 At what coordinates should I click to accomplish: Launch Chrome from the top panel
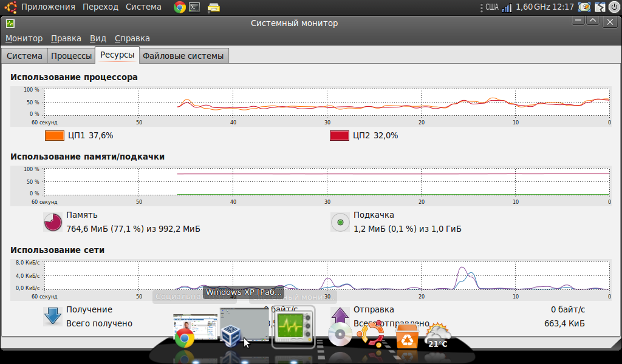(180, 7)
